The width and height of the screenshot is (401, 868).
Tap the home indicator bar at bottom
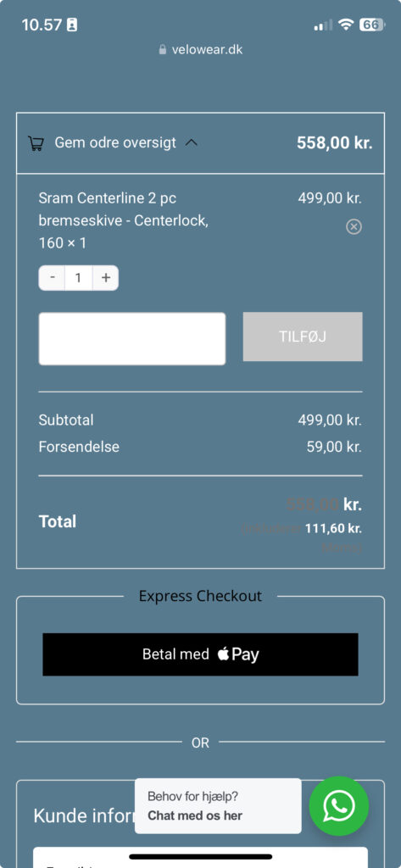(200, 857)
